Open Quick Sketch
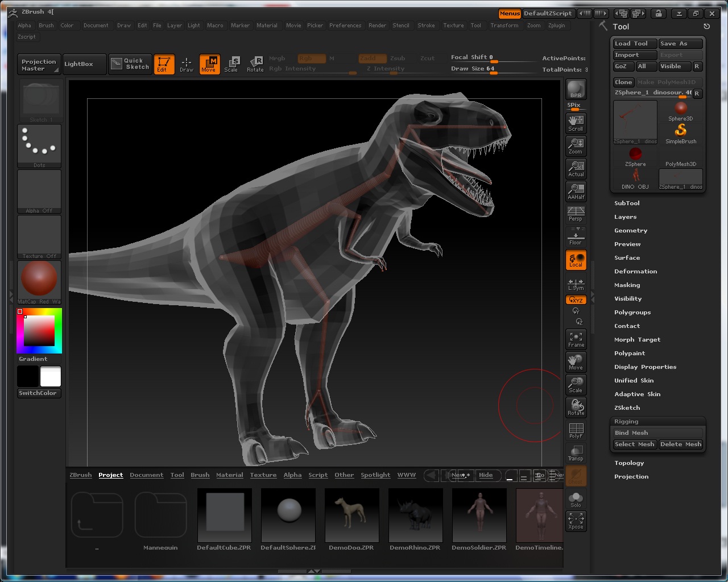Screen dimensions: 728x582 tap(130, 64)
